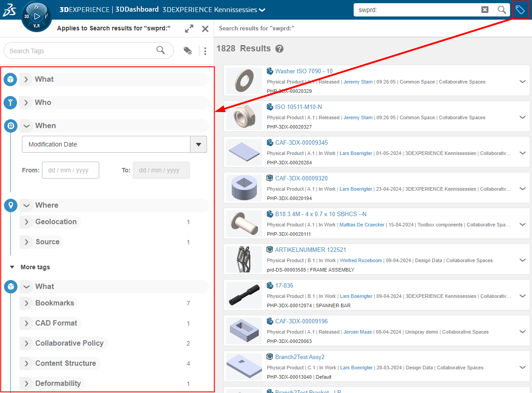This screenshot has height=393, width=532.
Task: Click the type icon for Branch2Test Assy2
Action: pos(270,357)
